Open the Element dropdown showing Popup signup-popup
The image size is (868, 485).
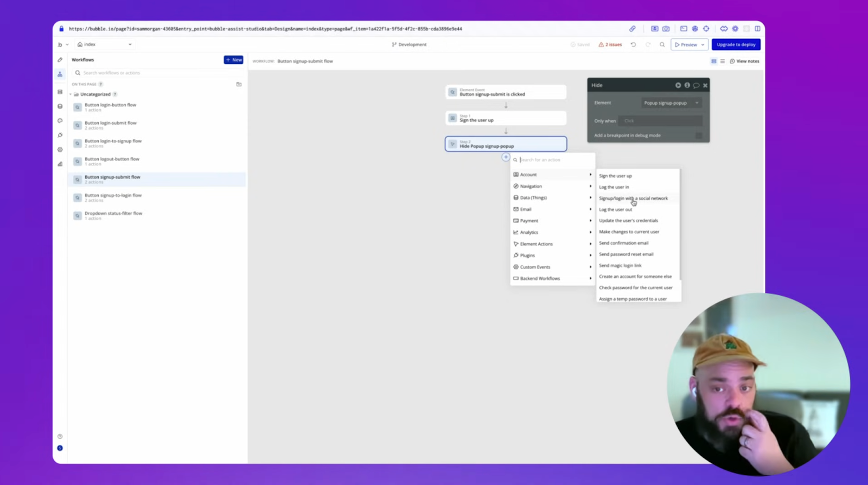(x=671, y=103)
